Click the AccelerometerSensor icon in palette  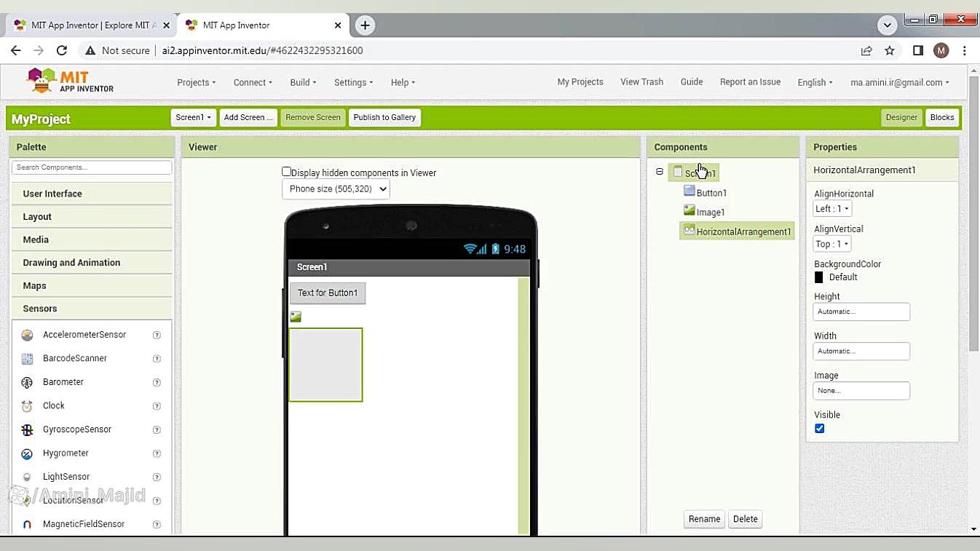point(27,335)
